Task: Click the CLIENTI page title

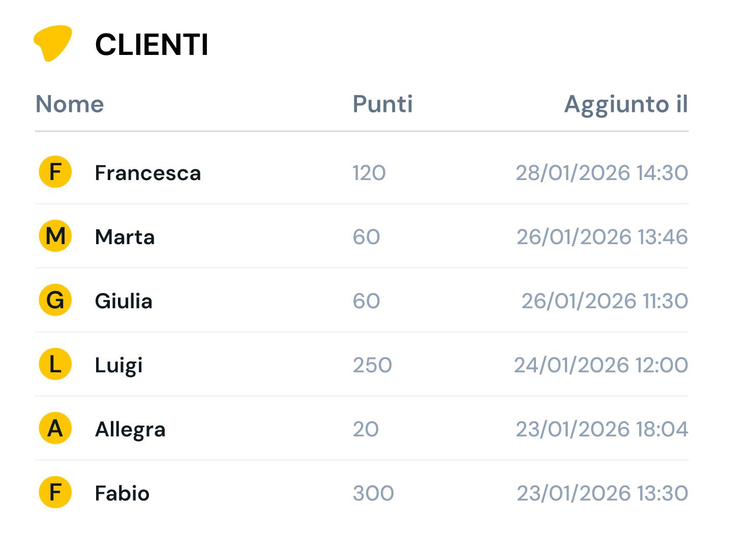Action: [152, 45]
